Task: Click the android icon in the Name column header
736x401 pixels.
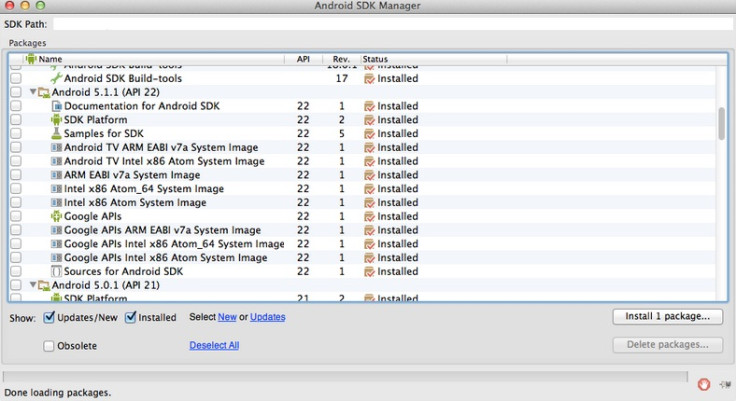Action: (x=31, y=59)
